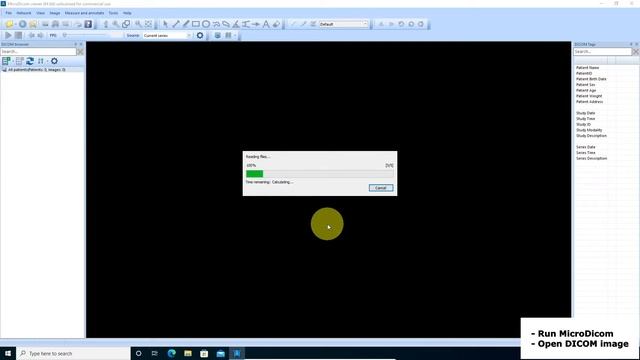Open the Help menu
Viewport: 640px width, 360px height.
(x=127, y=13)
